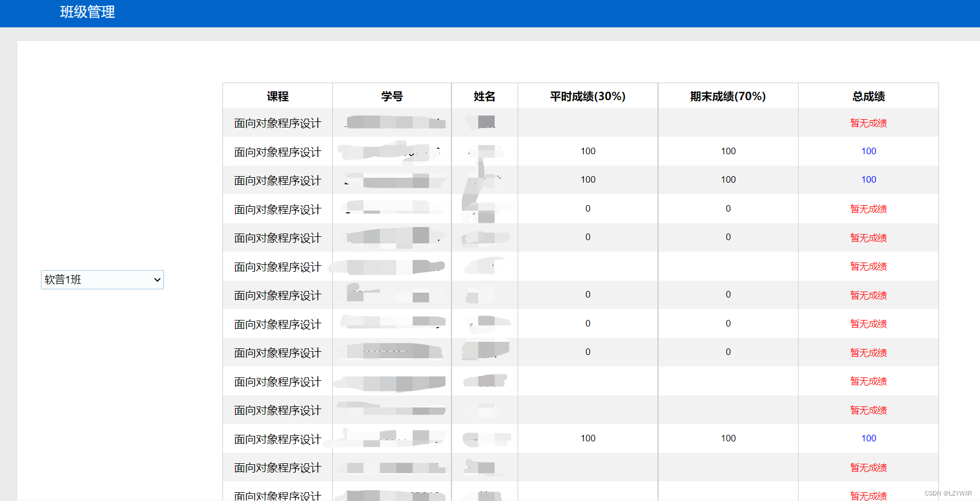Click the 学号 column header
The image size is (980, 501).
tap(391, 96)
